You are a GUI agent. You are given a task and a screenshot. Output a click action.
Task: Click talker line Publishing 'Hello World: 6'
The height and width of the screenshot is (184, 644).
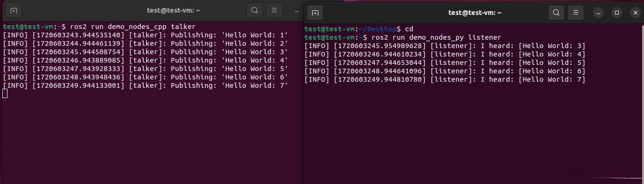tap(145, 77)
